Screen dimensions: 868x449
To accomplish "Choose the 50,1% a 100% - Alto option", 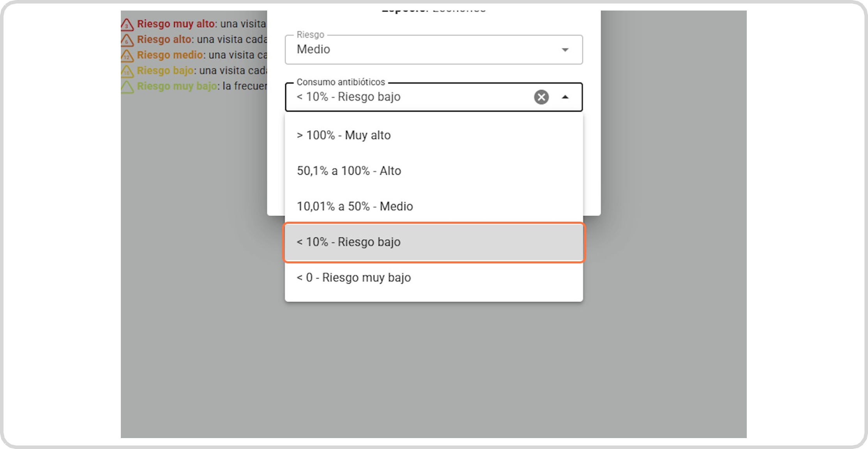I will coord(349,171).
